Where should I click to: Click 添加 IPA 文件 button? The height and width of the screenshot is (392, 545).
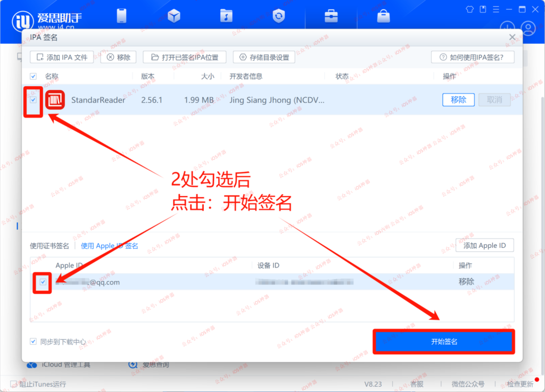62,57
